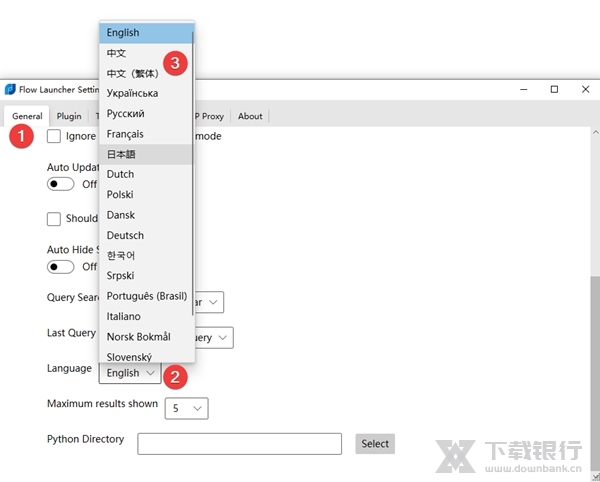Switch to the General tab
The image size is (600, 482).
point(27,116)
